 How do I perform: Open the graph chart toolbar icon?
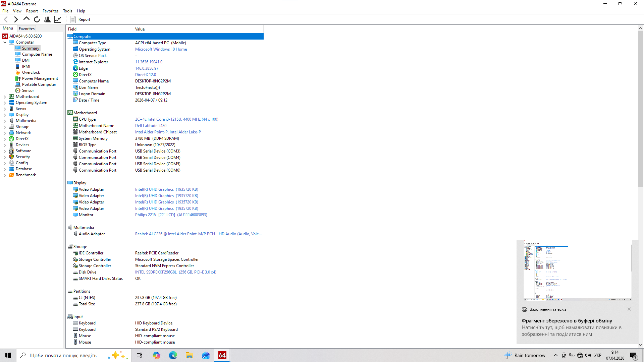[58, 19]
